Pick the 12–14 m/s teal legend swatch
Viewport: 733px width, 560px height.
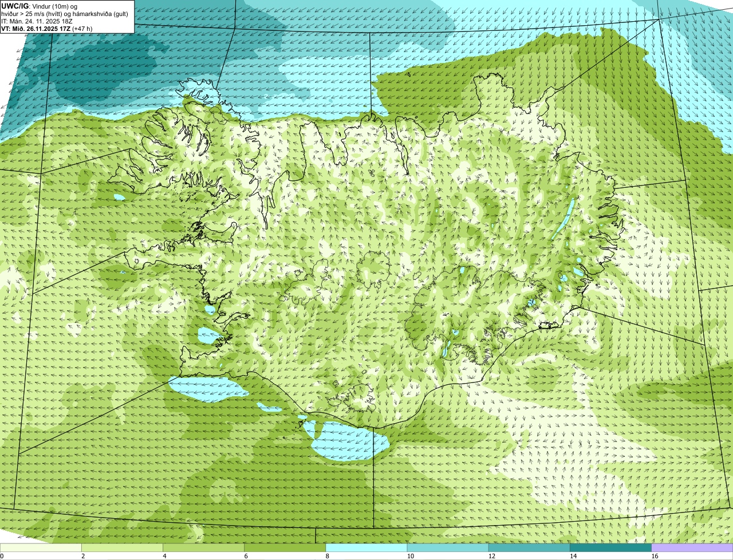(x=529, y=548)
